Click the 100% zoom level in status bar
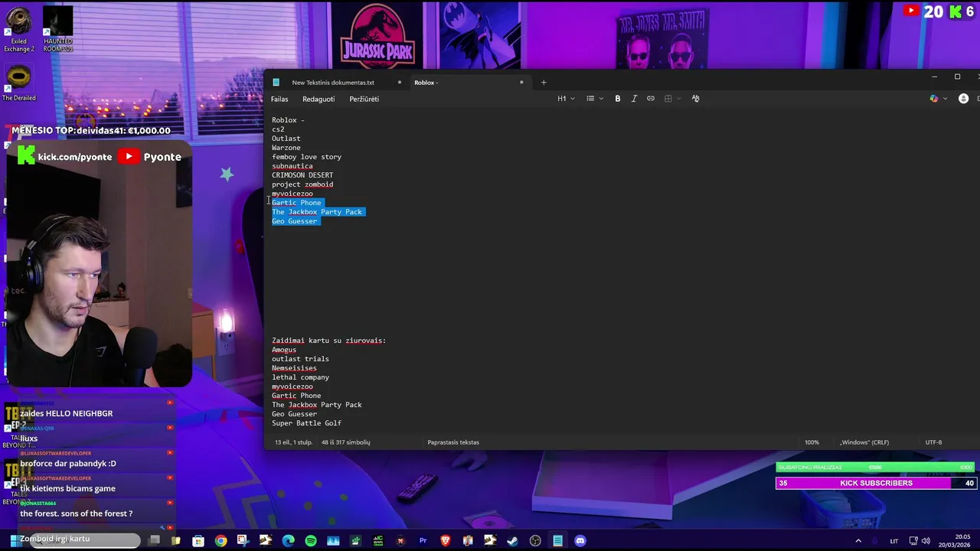Screen dimensions: 980x551 coord(812,442)
